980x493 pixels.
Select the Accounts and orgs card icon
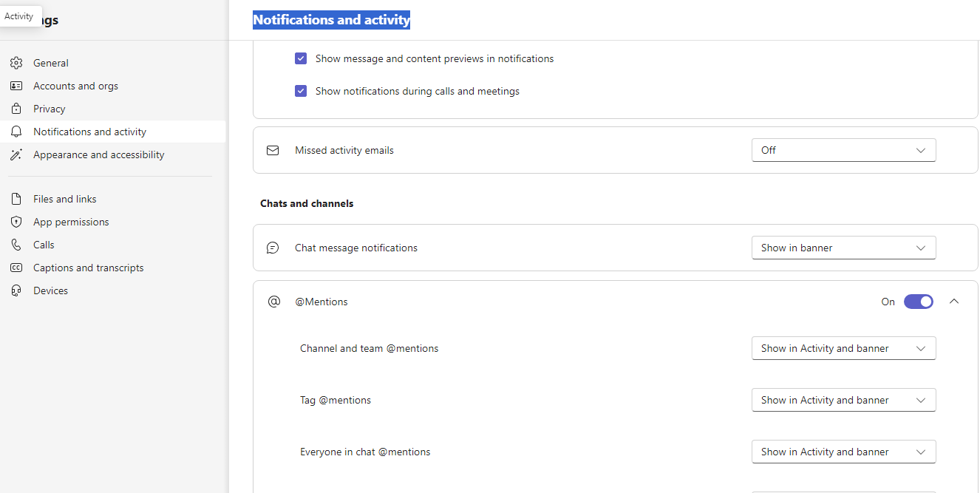point(16,86)
